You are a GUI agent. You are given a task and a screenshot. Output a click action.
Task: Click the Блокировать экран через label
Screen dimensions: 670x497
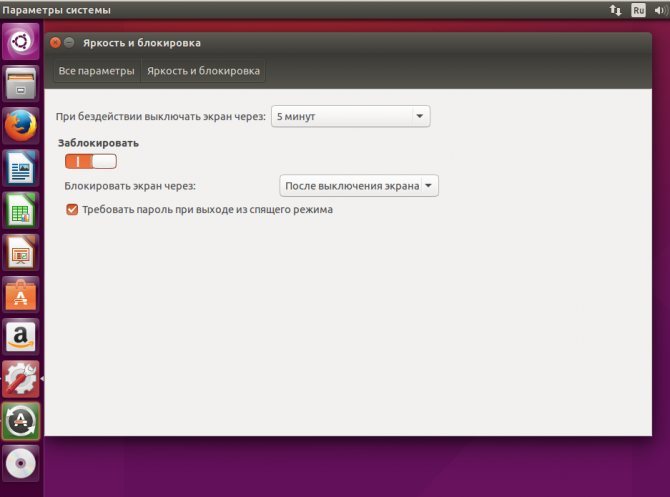(x=130, y=186)
